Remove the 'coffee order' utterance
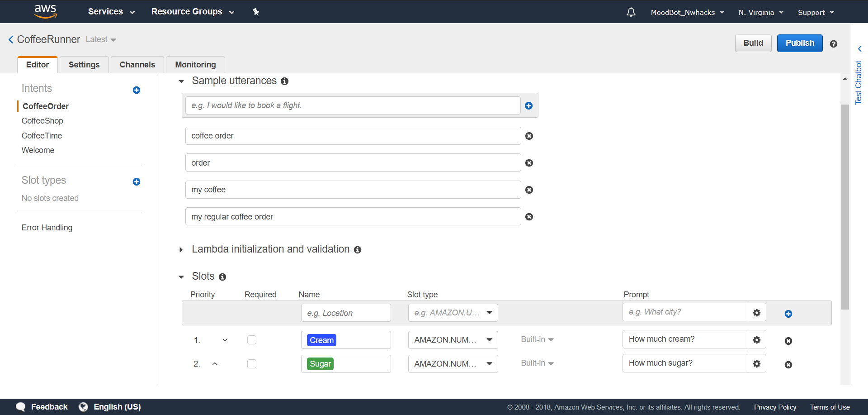 pyautogui.click(x=529, y=136)
